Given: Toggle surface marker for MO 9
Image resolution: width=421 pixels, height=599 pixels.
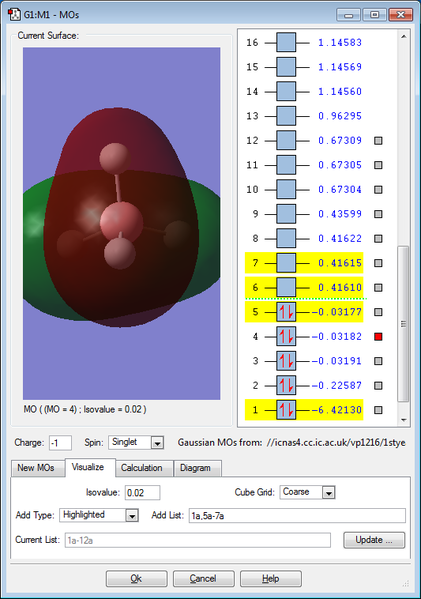Looking at the screenshot, I should (x=378, y=214).
